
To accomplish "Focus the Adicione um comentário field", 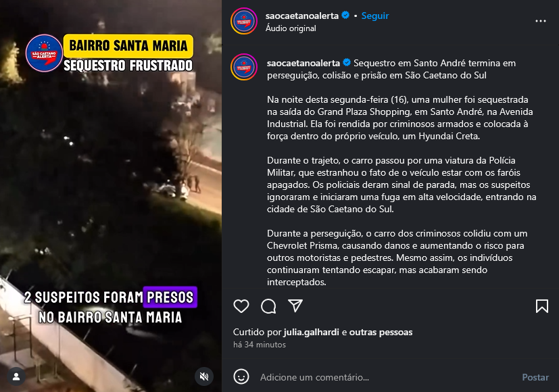I will pos(387,377).
